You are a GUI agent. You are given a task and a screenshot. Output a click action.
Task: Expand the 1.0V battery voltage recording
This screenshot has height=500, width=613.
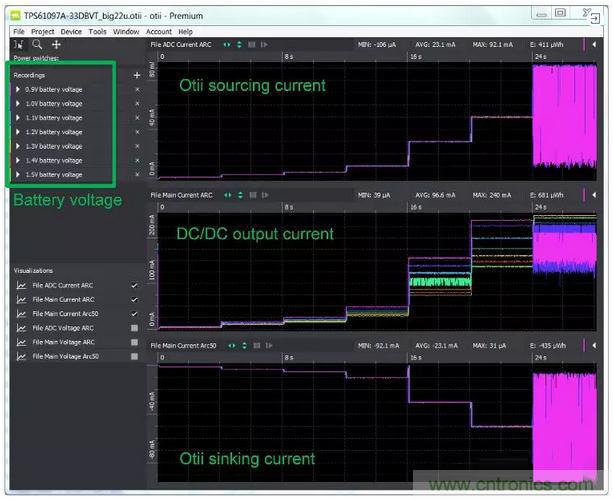18,104
